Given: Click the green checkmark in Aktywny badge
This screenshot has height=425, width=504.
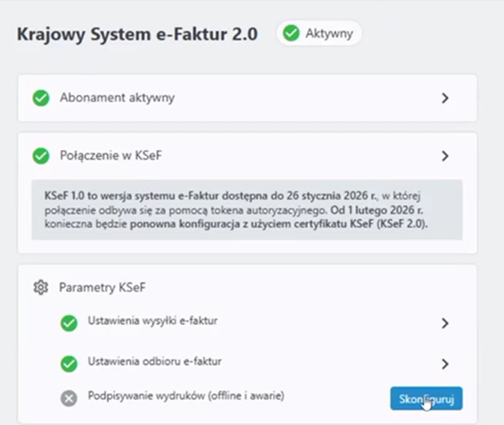Looking at the screenshot, I should [x=291, y=34].
